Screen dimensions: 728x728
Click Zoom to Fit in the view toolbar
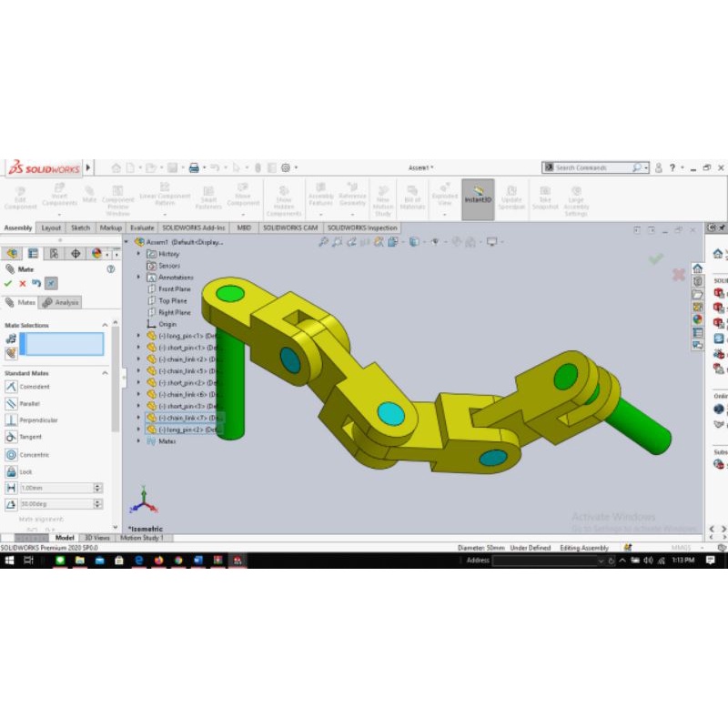pos(324,241)
